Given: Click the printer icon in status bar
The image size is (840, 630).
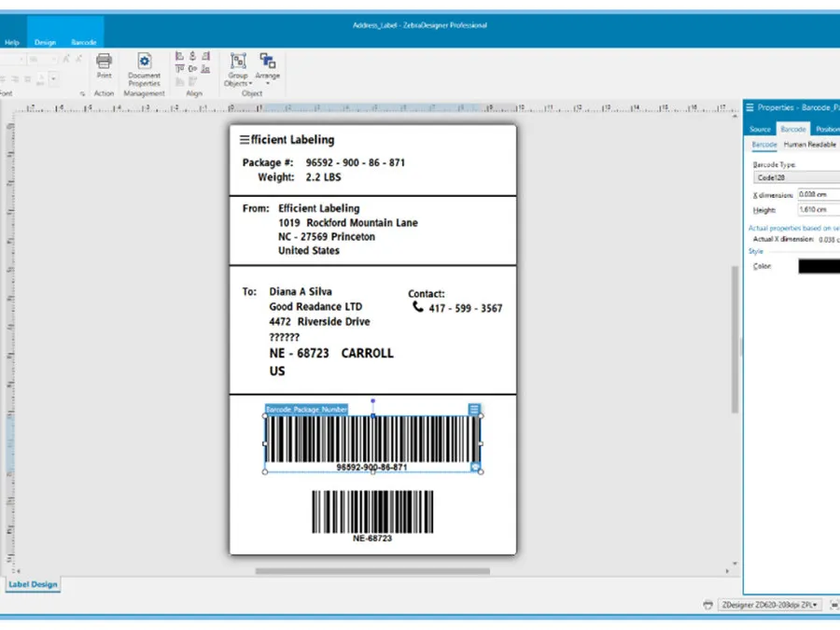Looking at the screenshot, I should point(707,605).
